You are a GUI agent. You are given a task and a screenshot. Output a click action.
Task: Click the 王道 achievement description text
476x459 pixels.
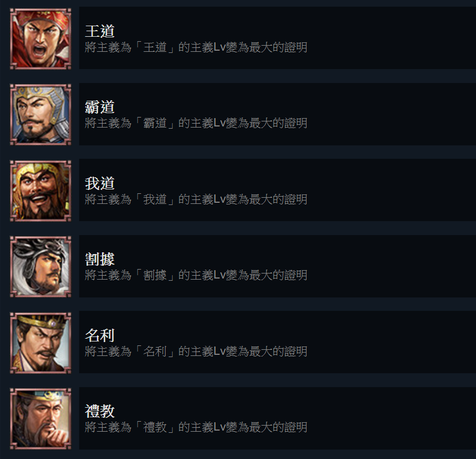click(196, 47)
